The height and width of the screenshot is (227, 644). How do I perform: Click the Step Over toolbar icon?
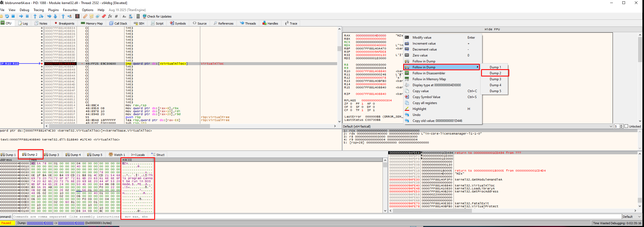click(41, 16)
